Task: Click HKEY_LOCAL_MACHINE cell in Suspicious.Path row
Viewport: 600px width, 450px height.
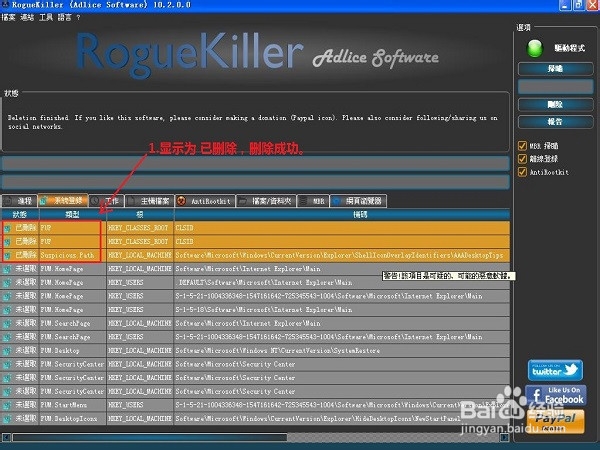Action: [x=140, y=255]
